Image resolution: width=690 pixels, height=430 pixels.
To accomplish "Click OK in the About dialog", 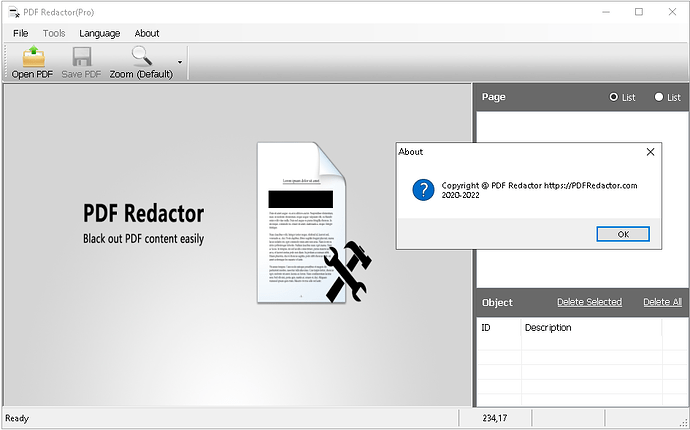I will coord(623,234).
